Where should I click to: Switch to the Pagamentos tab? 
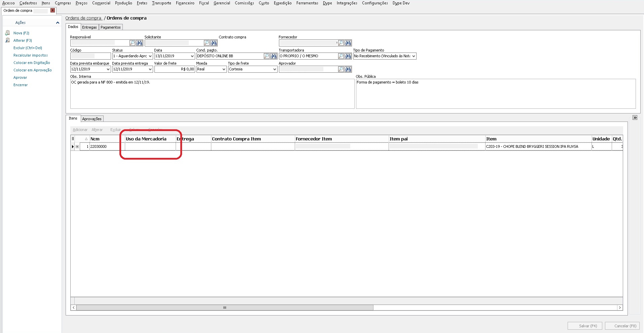tap(111, 27)
